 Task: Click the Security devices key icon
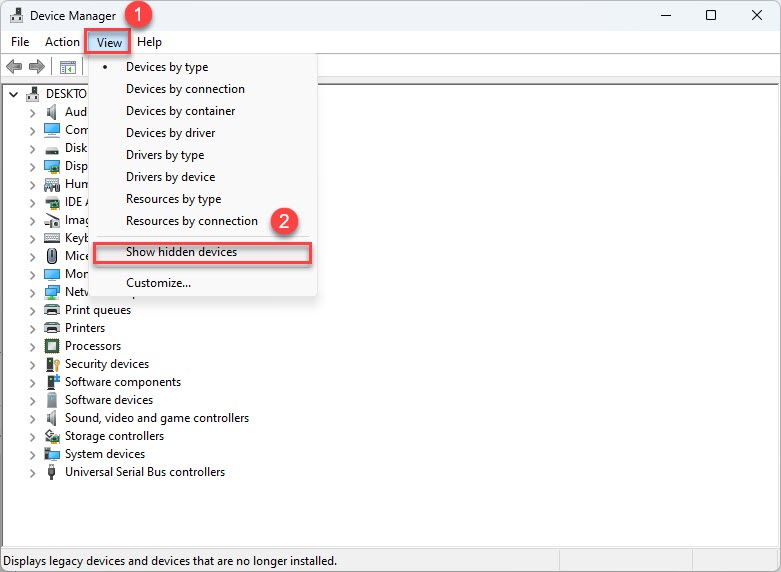coord(53,364)
